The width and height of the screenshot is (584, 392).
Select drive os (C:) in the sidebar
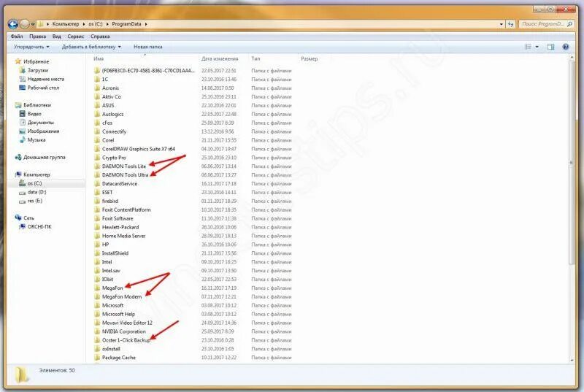[34, 183]
